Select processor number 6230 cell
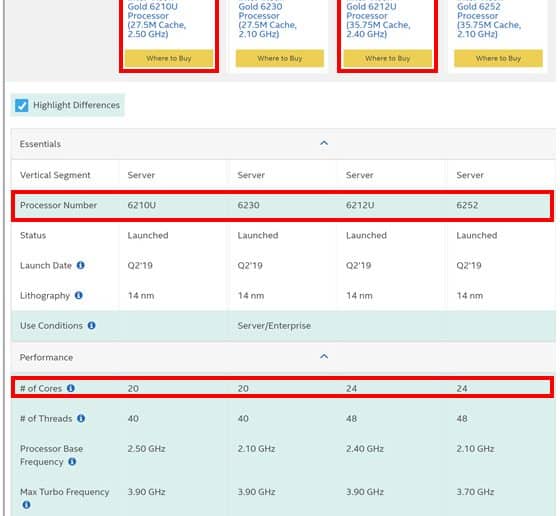The width and height of the screenshot is (560, 516). pyautogui.click(x=248, y=205)
